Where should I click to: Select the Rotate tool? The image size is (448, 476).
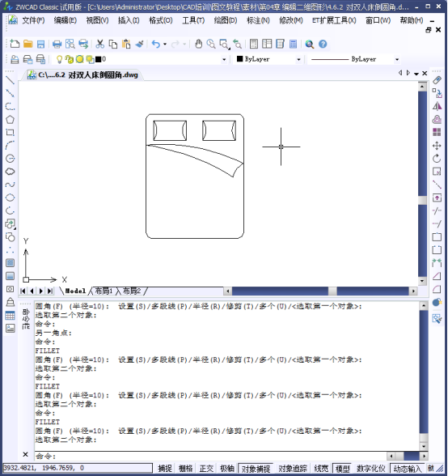click(437, 159)
